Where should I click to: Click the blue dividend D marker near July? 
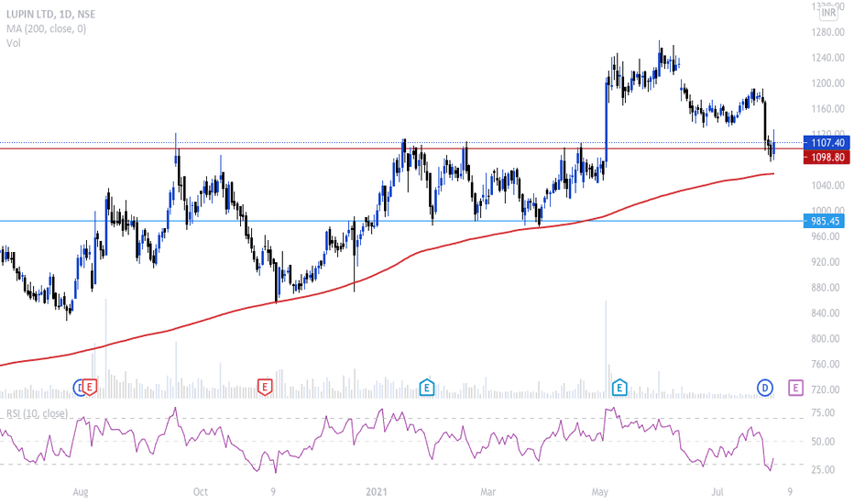(765, 388)
